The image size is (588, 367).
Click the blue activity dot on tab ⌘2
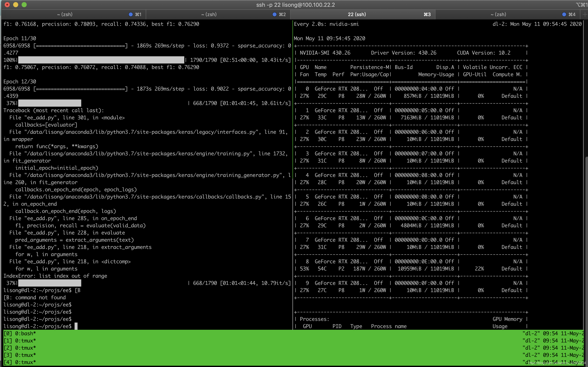tap(275, 14)
